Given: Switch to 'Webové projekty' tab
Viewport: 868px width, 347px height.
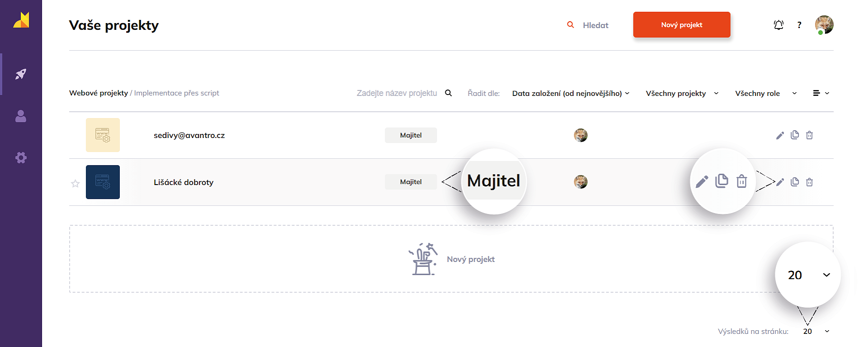Looking at the screenshot, I should [99, 93].
